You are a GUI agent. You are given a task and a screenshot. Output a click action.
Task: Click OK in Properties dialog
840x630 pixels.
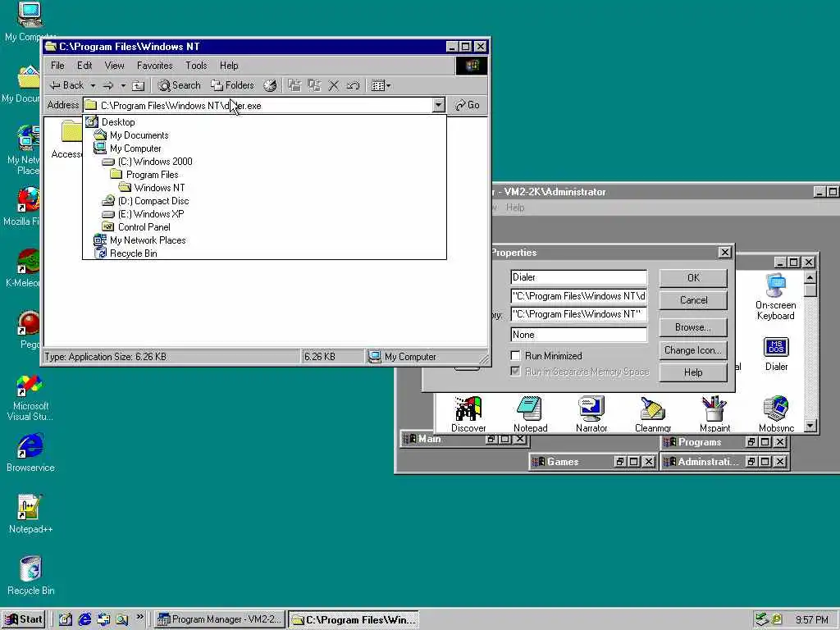click(693, 277)
